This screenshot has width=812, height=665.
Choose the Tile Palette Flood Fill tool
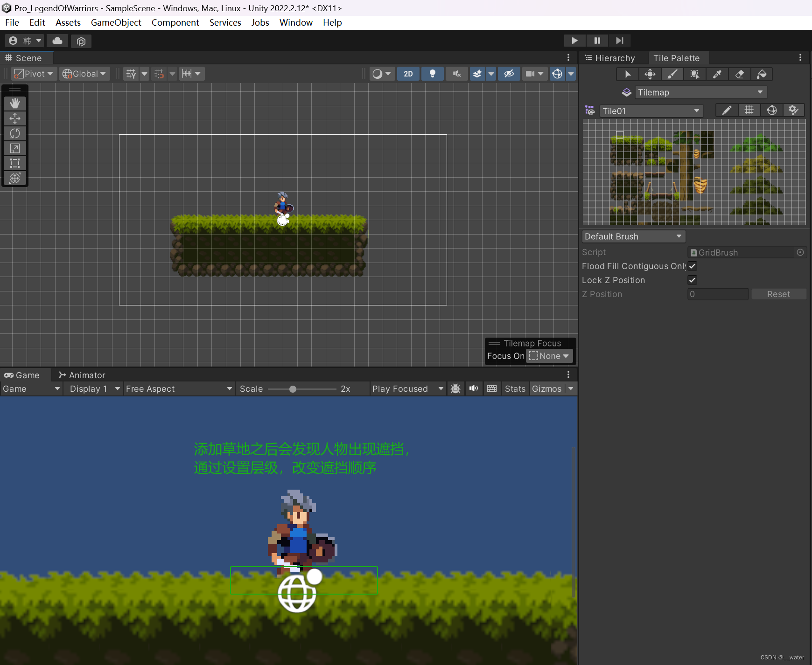coord(762,74)
